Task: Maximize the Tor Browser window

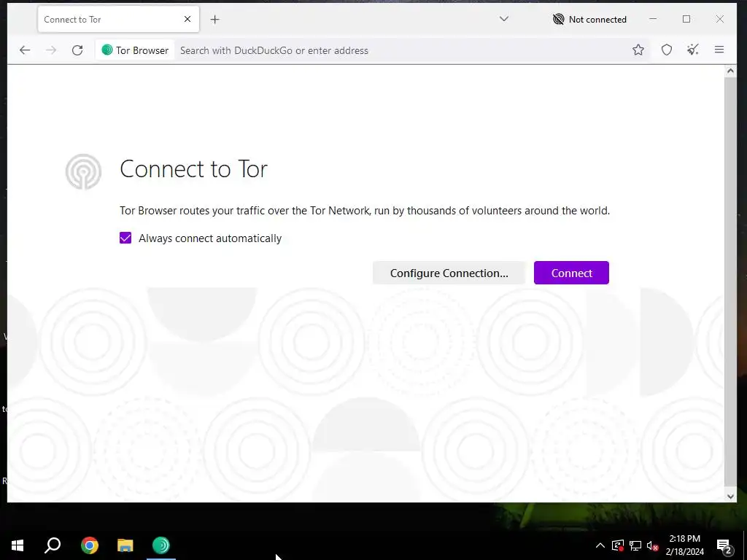Action: click(686, 19)
